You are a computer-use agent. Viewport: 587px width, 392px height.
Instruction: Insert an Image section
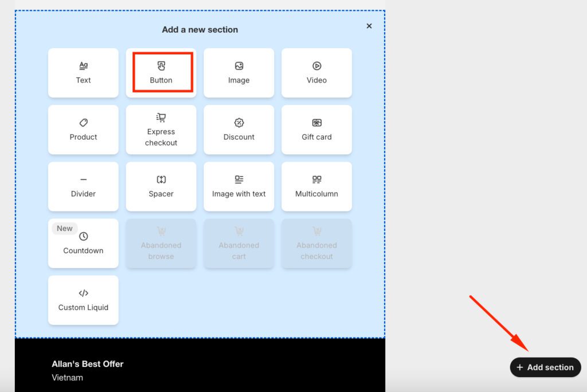[x=238, y=73]
